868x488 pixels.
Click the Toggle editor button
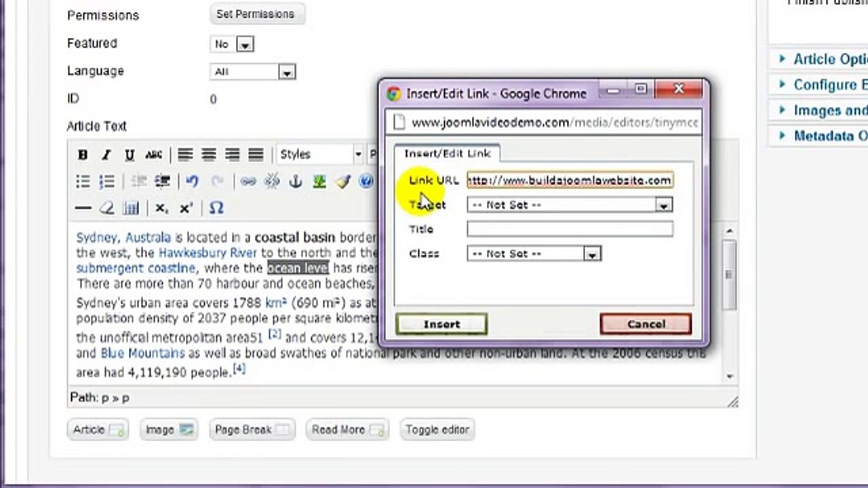(x=437, y=430)
